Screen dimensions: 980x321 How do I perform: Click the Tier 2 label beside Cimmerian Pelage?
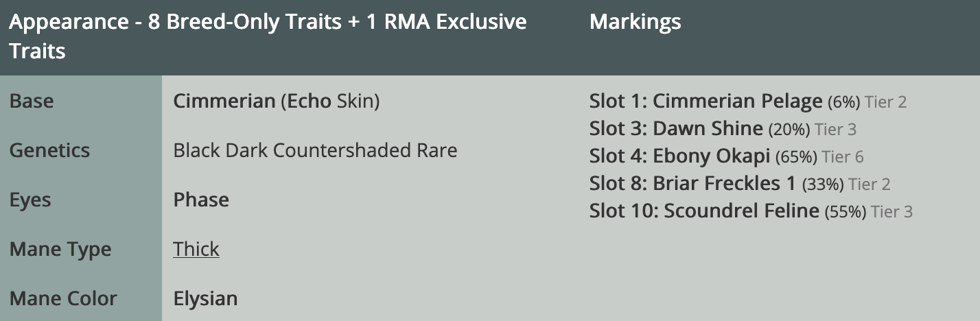[886, 102]
